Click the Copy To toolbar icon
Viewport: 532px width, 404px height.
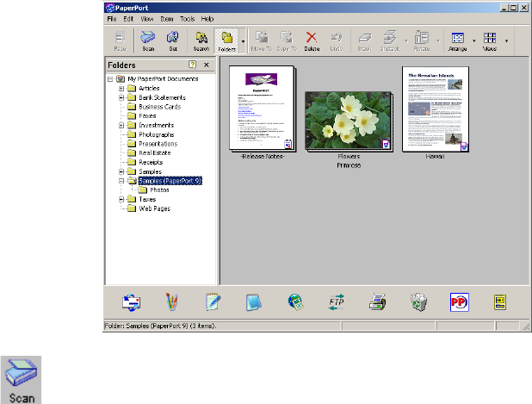(x=287, y=40)
